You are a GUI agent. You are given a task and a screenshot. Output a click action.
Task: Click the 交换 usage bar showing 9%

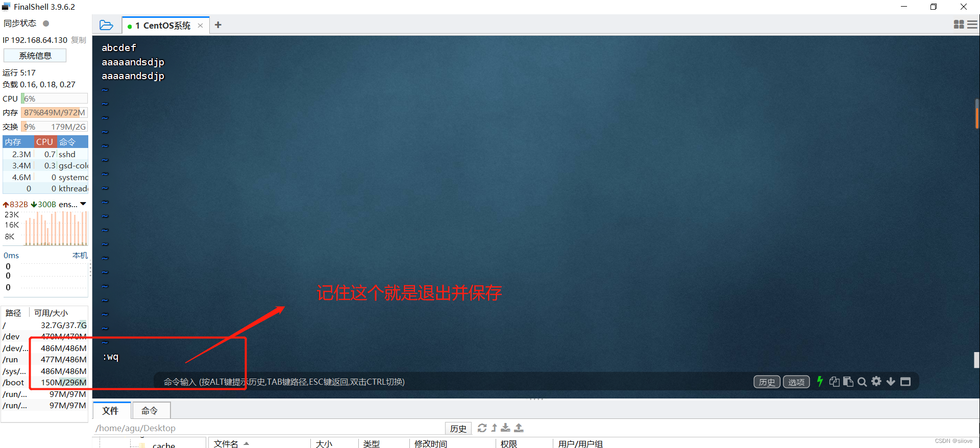pos(54,127)
